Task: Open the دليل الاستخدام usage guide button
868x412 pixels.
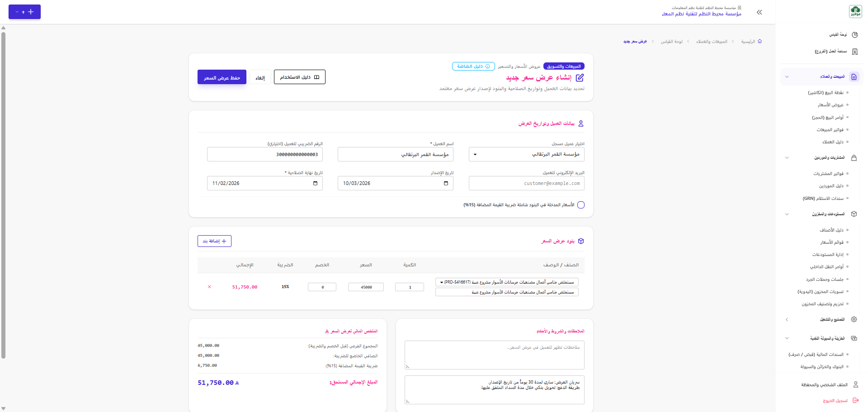Action: pyautogui.click(x=300, y=77)
